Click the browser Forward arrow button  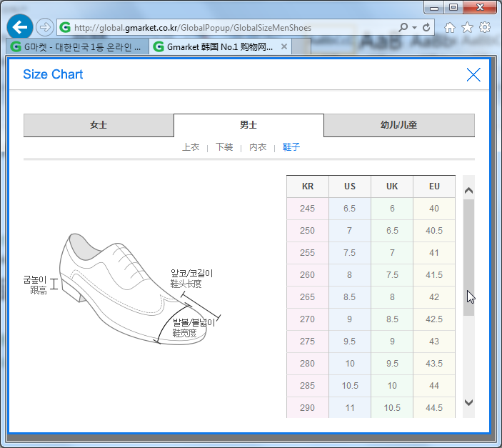coord(45,27)
